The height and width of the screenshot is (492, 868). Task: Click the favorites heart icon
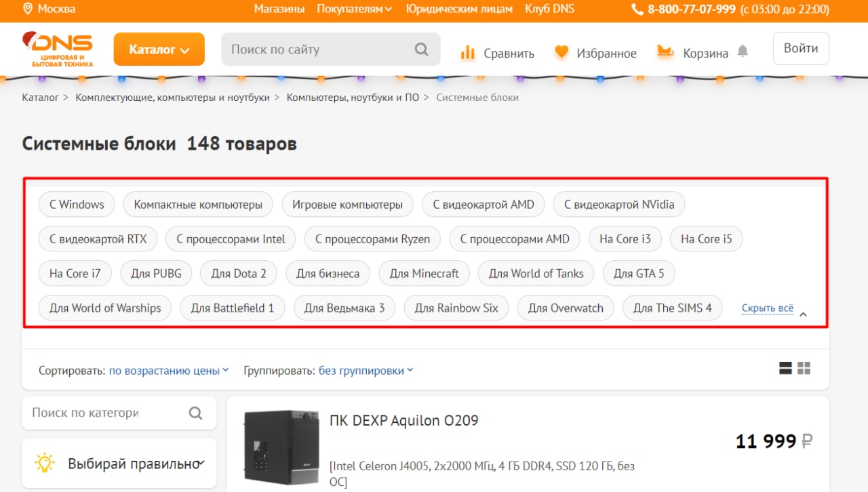(x=561, y=52)
